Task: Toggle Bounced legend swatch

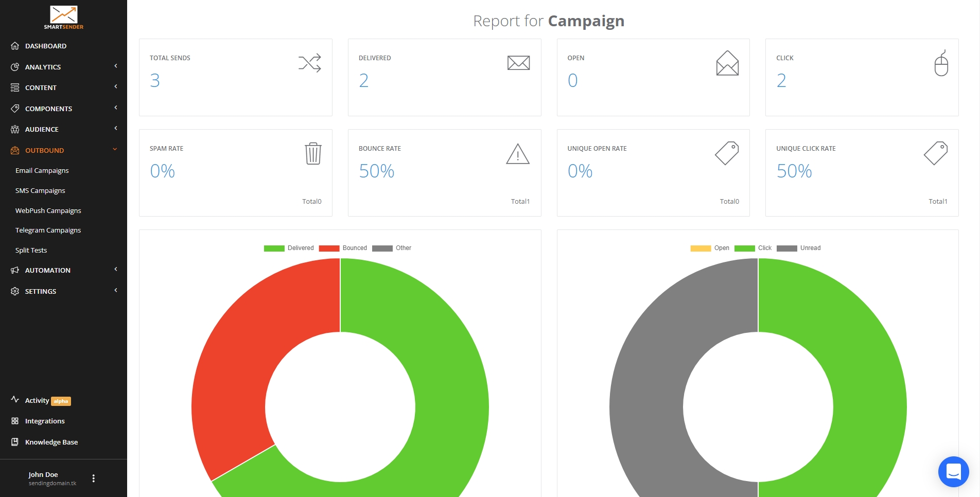Action: 329,248
